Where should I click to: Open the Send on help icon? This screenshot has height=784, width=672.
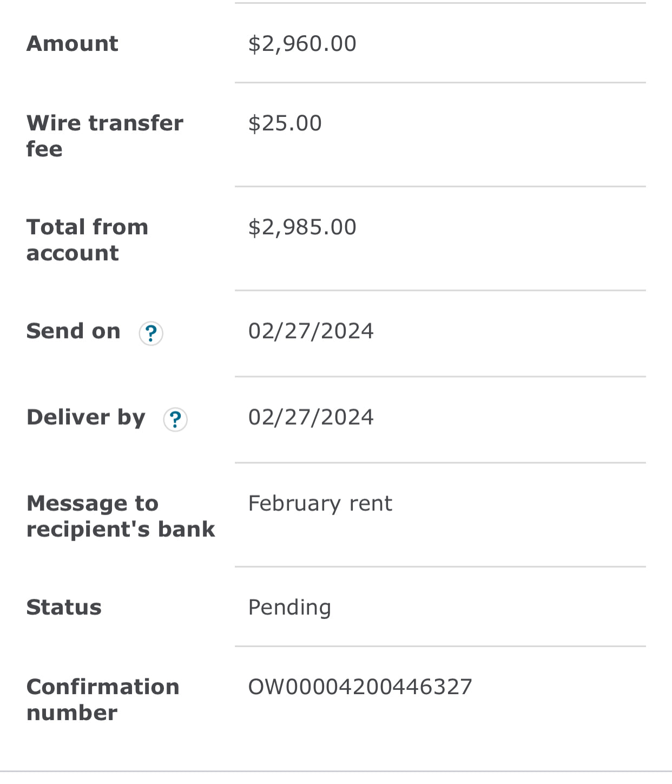coord(151,333)
